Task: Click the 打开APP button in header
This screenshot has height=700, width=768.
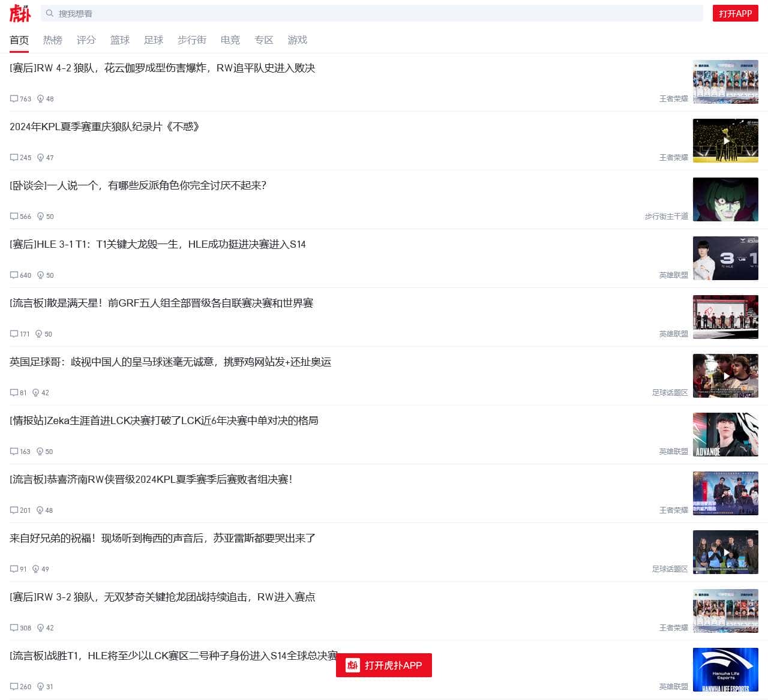Action: [x=736, y=13]
